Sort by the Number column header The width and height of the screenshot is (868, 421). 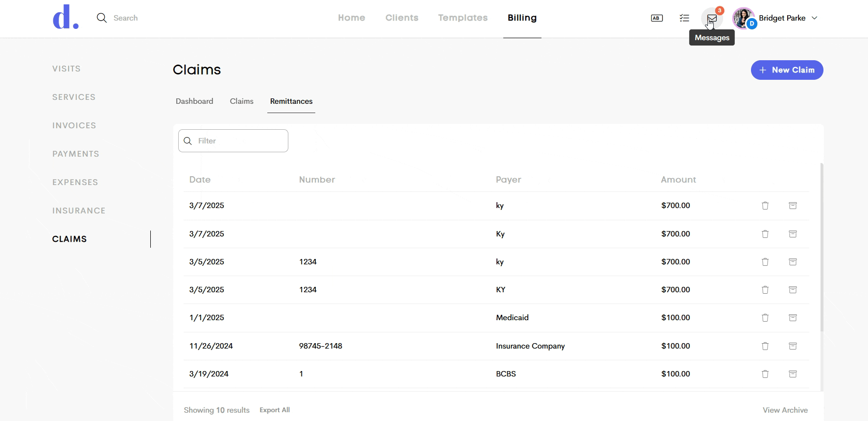(x=317, y=180)
